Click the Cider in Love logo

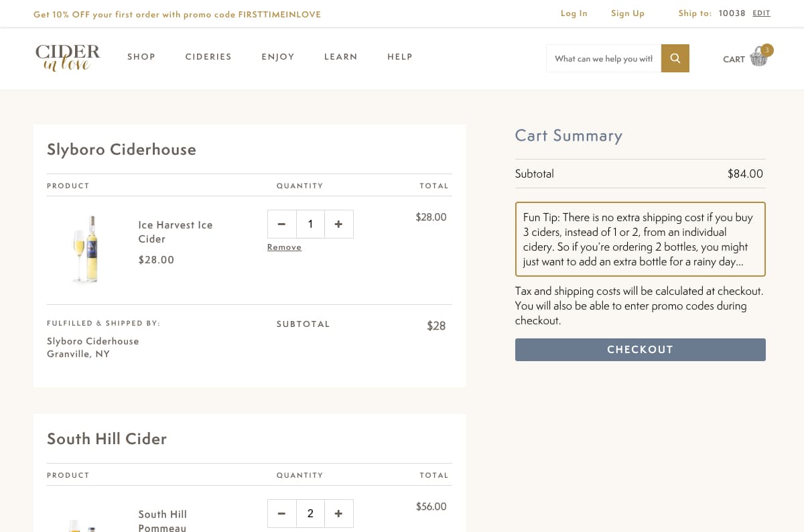pos(68,58)
